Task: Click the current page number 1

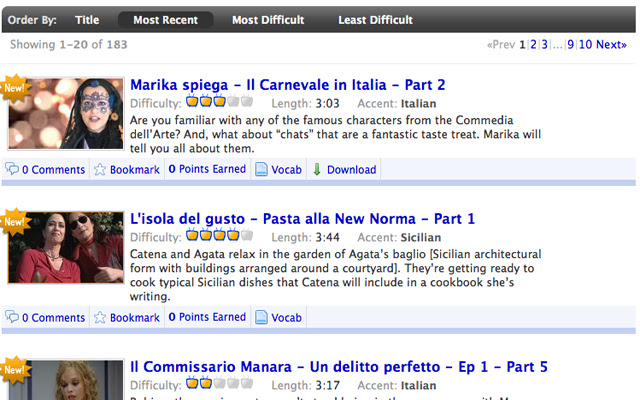Action: pos(522,44)
